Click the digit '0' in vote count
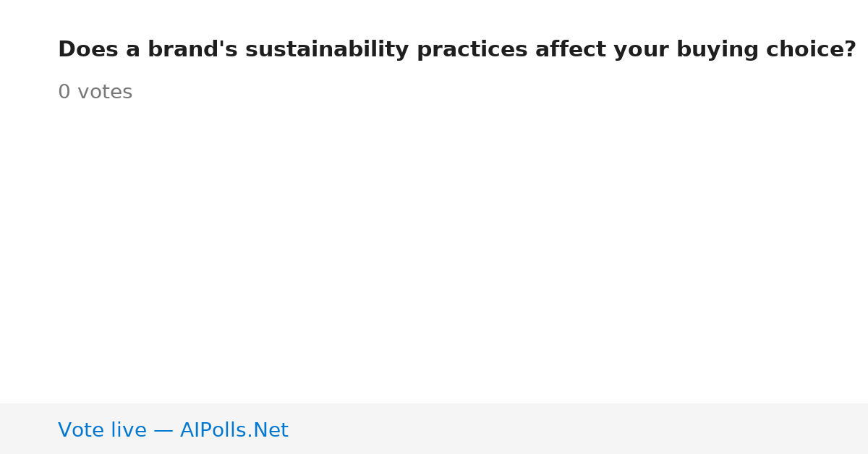 (64, 93)
